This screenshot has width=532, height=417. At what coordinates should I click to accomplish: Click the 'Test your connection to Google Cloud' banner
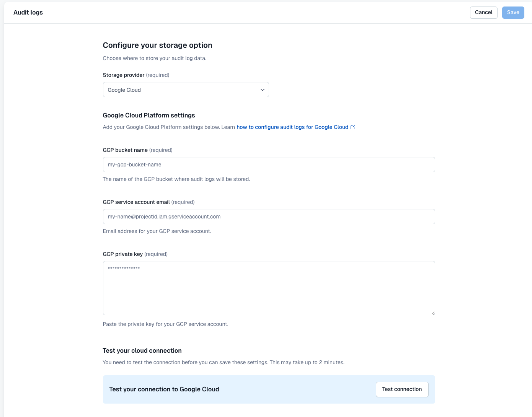click(164, 389)
